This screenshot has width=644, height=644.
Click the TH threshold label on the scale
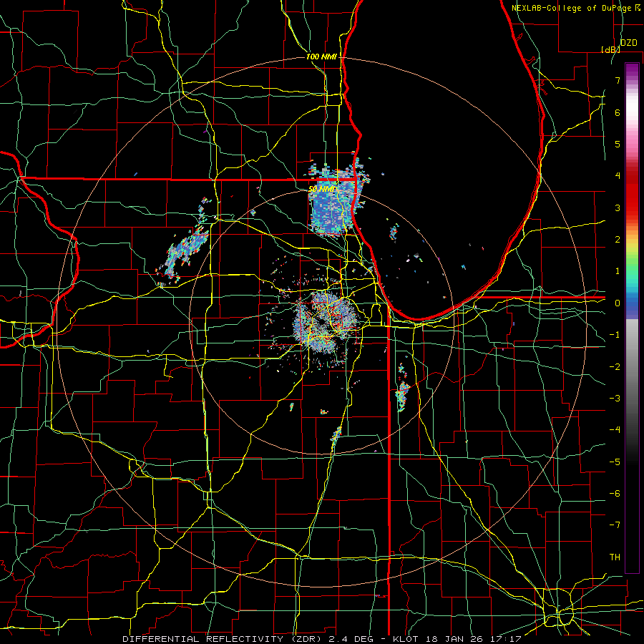[x=615, y=557]
